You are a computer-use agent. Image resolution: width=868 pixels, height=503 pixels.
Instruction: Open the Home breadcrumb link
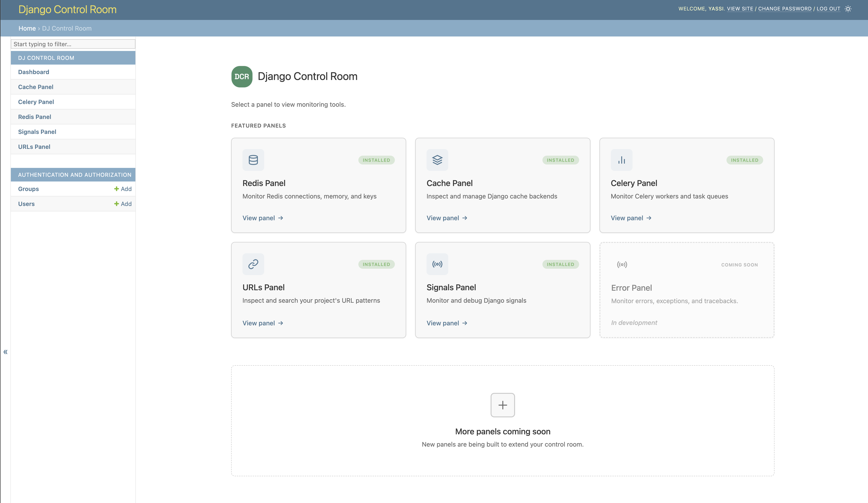(x=27, y=28)
